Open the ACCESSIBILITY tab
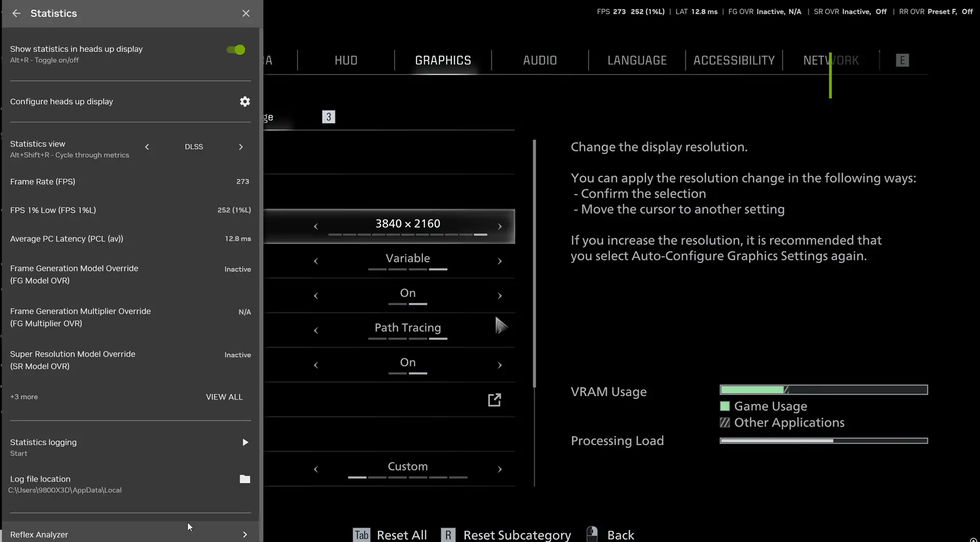980x542 pixels. click(734, 60)
